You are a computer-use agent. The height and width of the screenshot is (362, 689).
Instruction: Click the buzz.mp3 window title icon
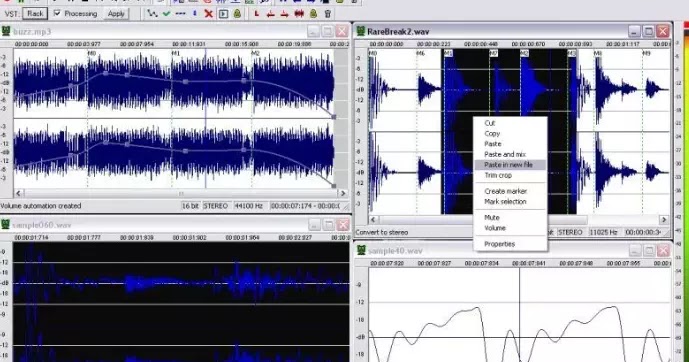coord(6,31)
